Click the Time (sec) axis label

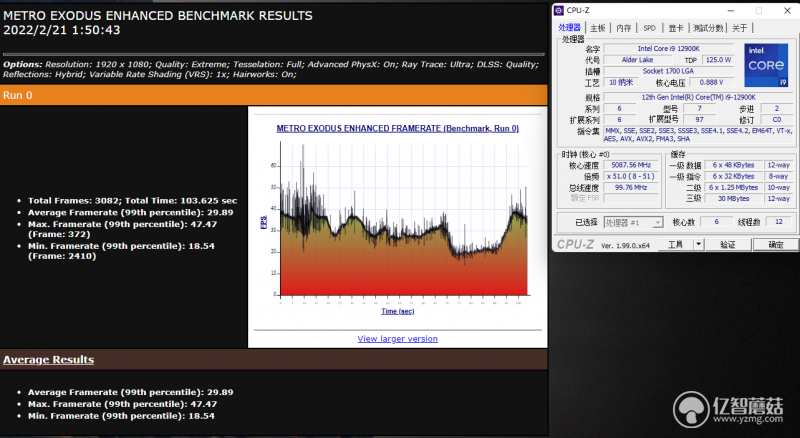397,311
